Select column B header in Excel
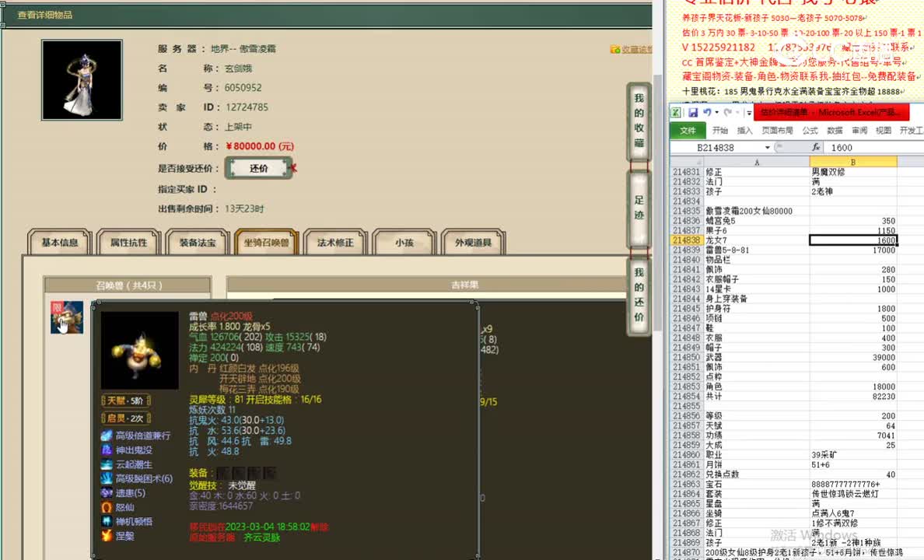Screen dimensions: 924x560 (853, 162)
